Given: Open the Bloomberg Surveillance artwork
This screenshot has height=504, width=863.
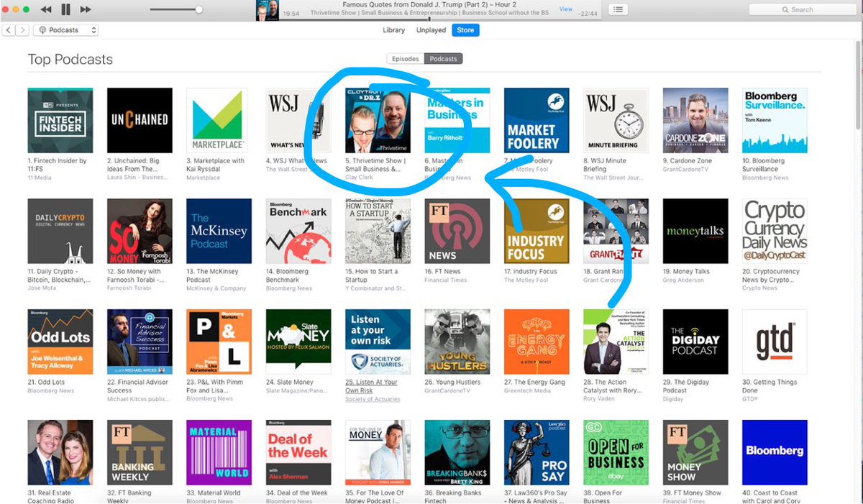Looking at the screenshot, I should click(775, 121).
